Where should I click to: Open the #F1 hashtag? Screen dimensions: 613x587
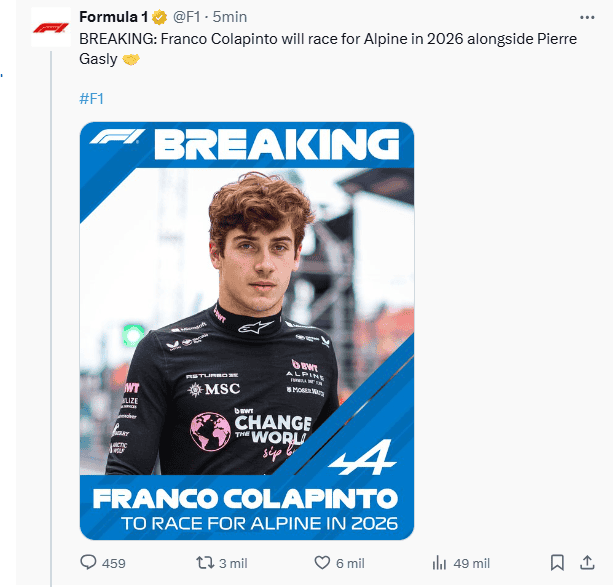(91, 98)
